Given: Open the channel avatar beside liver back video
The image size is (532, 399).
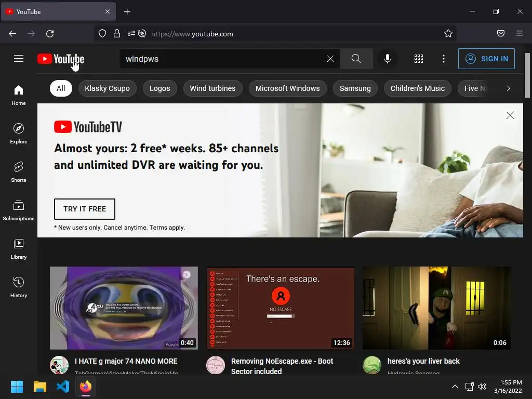Looking at the screenshot, I should (x=372, y=365).
